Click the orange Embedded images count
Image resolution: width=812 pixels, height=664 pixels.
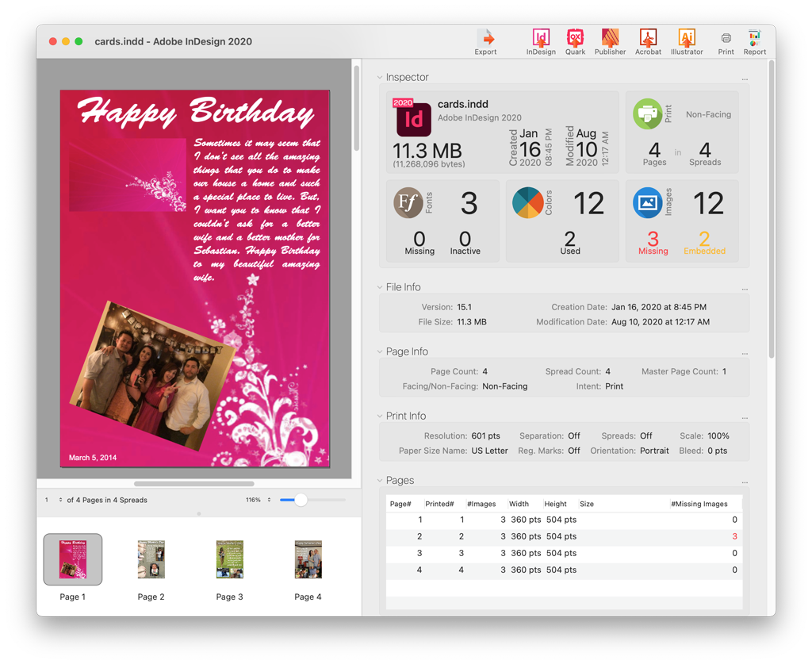point(704,243)
